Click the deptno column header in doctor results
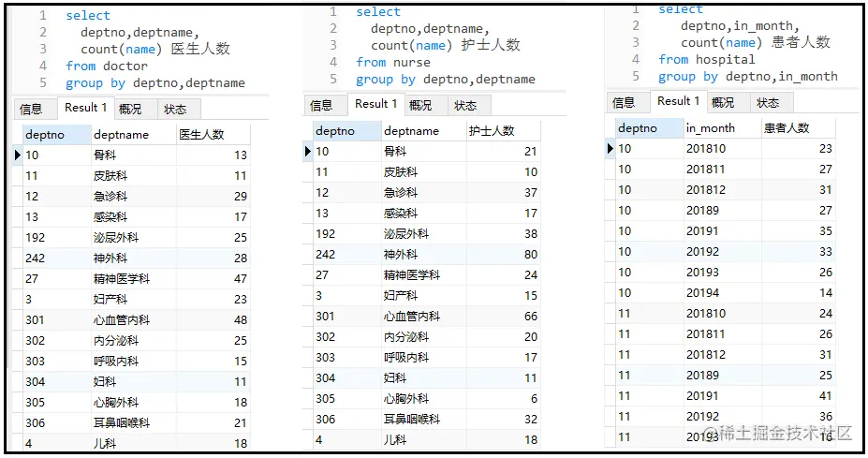Screen dimensions: 868x458 (56, 135)
